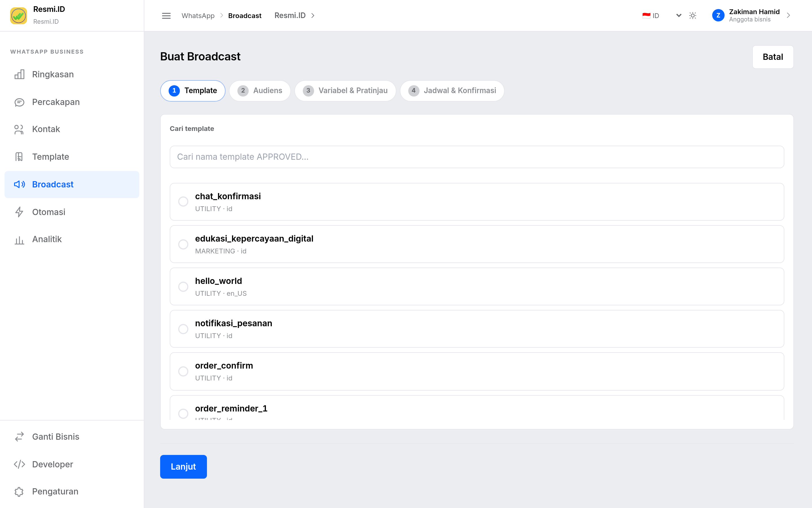Click the WHATSAPP BUSINESS section header
Image resolution: width=812 pixels, height=508 pixels.
[x=47, y=52]
